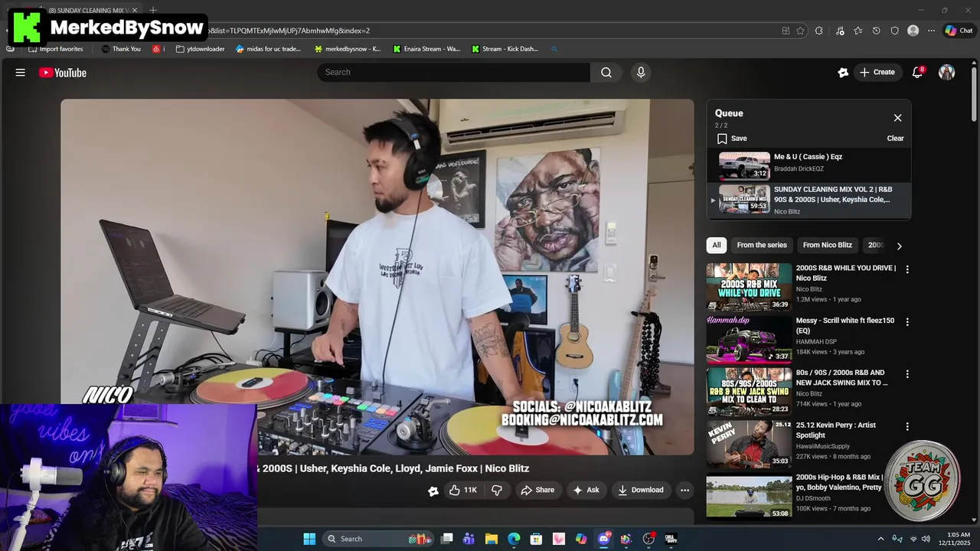Viewport: 980px width, 551px height.
Task: Open the YouTube hamburger guide menu
Action: pos(21,73)
